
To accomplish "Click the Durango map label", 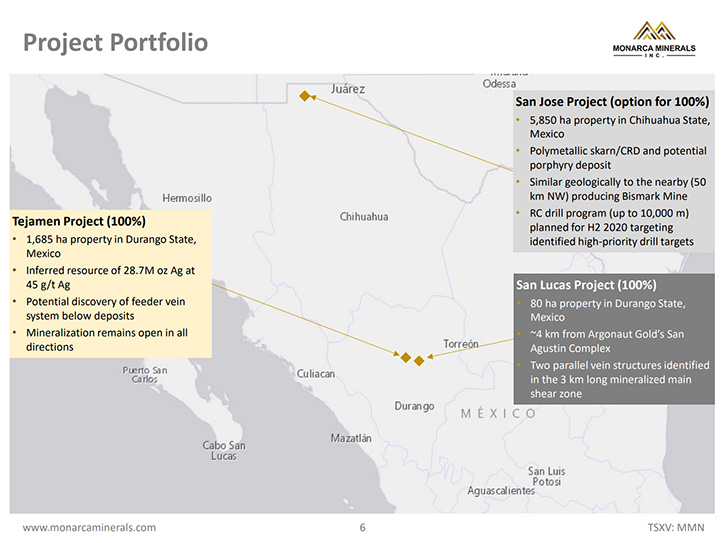I will [x=414, y=406].
